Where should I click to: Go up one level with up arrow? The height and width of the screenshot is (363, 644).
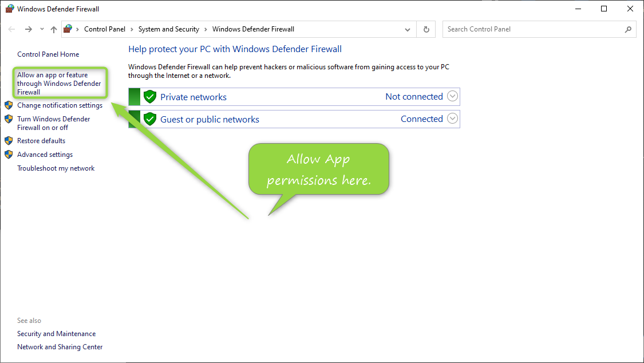pos(54,29)
